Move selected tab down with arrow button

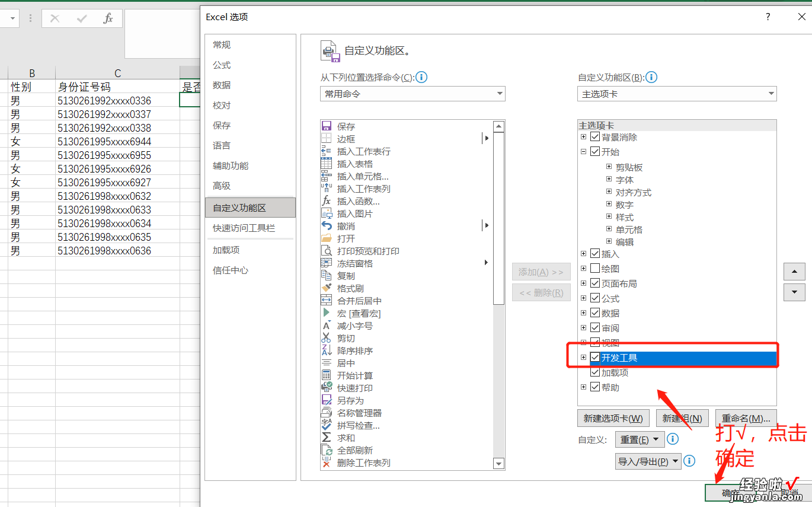[x=794, y=292]
